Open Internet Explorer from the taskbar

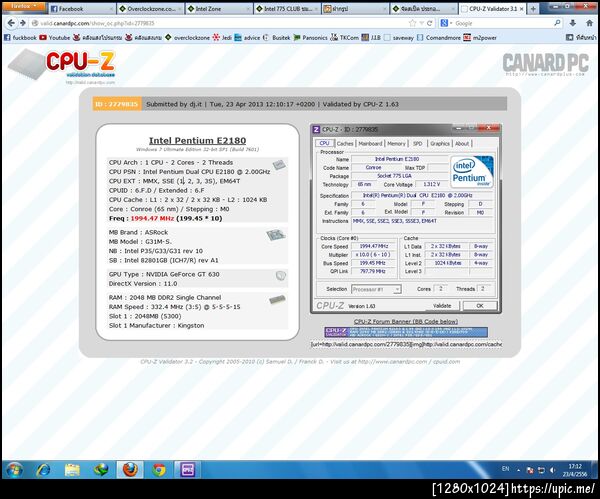pyautogui.click(x=43, y=470)
